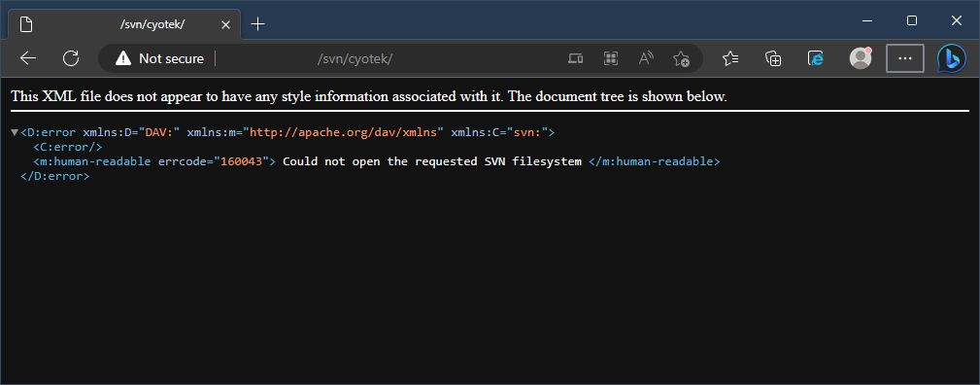Add this page to favorites
The height and width of the screenshot is (385, 980).
681,59
